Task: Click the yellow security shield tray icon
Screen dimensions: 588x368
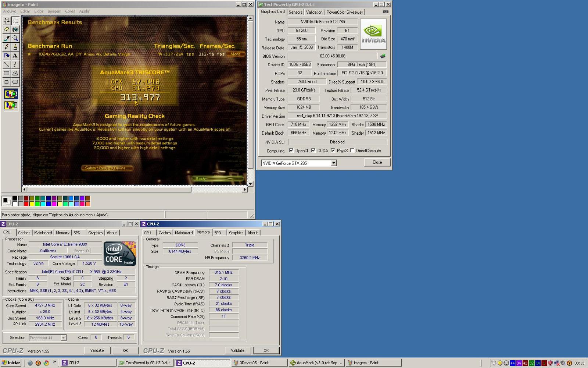Action: click(x=500, y=363)
